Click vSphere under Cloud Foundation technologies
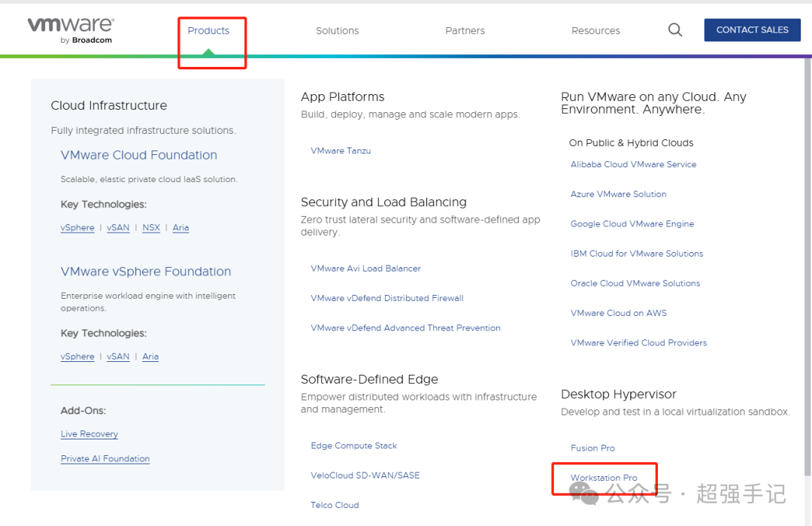 point(77,227)
